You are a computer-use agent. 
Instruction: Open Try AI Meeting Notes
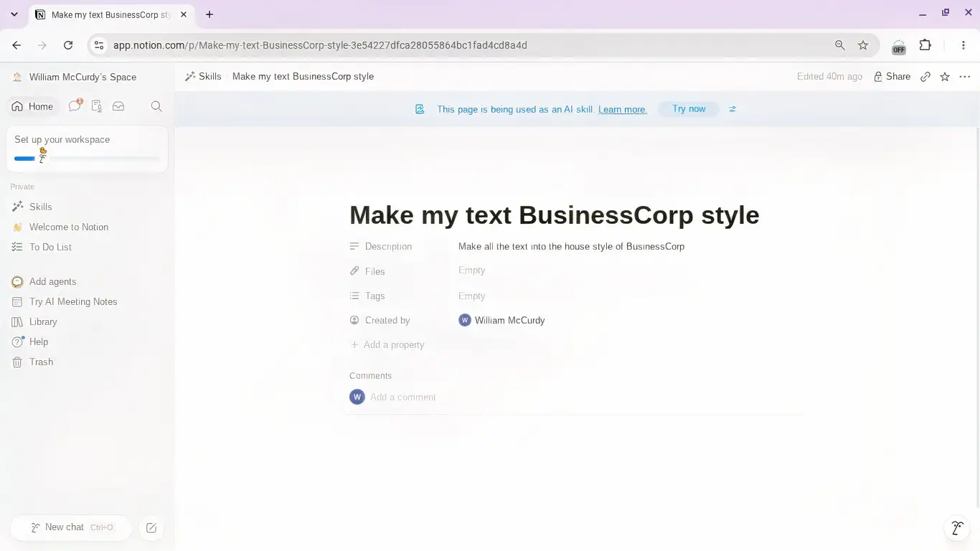[x=87, y=301]
